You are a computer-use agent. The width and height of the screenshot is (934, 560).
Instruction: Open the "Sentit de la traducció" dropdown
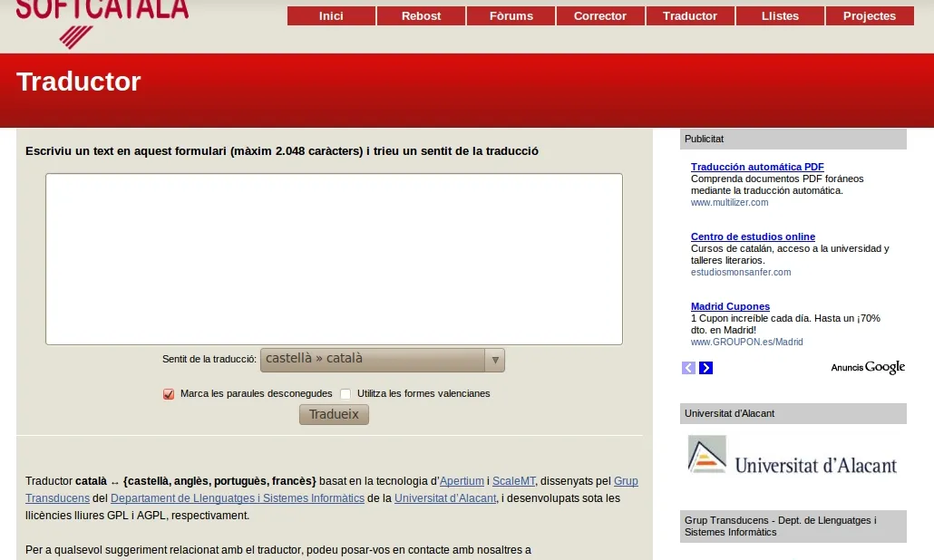[x=495, y=360]
